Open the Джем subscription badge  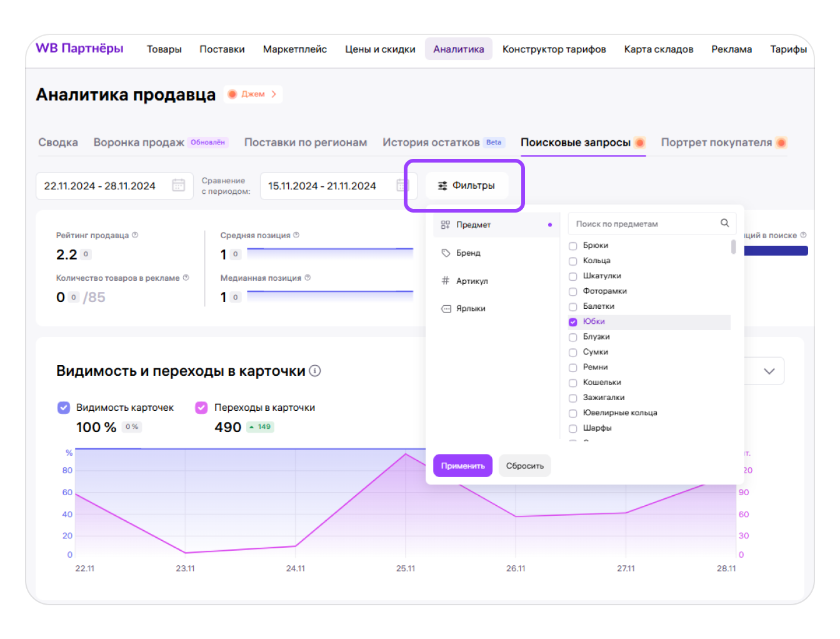click(x=253, y=94)
